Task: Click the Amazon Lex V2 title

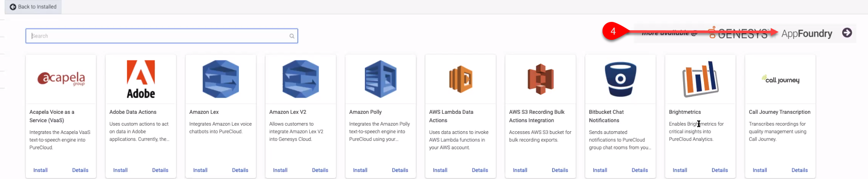Action: pos(288,112)
